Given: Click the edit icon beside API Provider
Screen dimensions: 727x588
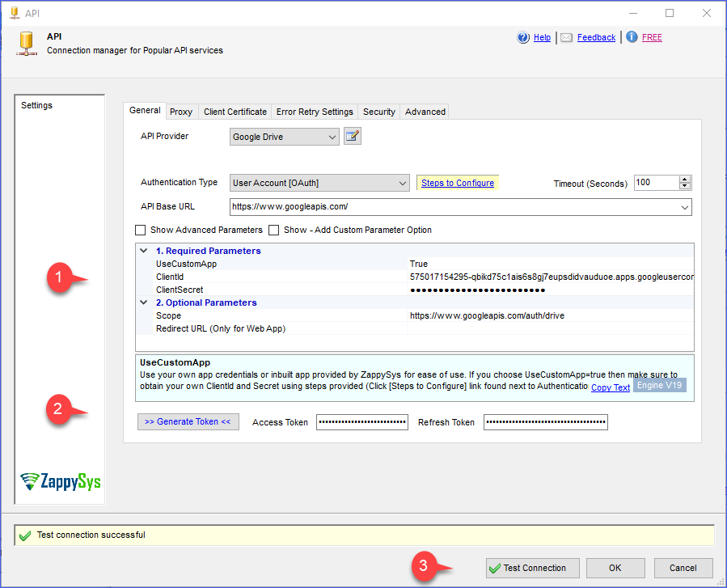Looking at the screenshot, I should (x=352, y=137).
